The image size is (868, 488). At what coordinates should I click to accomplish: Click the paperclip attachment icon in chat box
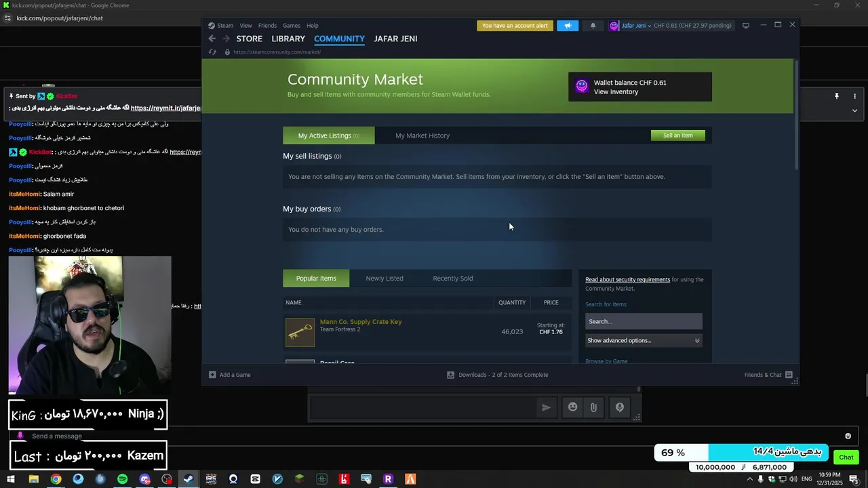click(593, 407)
